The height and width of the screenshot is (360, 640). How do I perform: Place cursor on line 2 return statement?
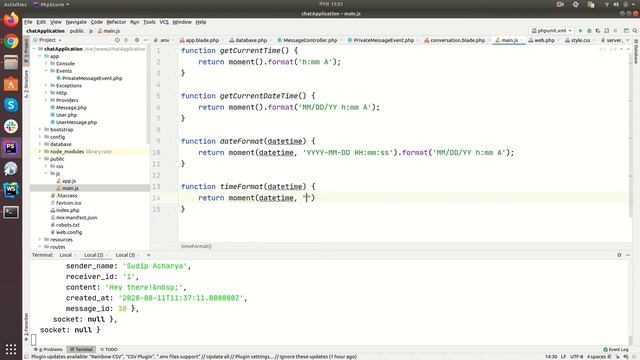(x=269, y=62)
